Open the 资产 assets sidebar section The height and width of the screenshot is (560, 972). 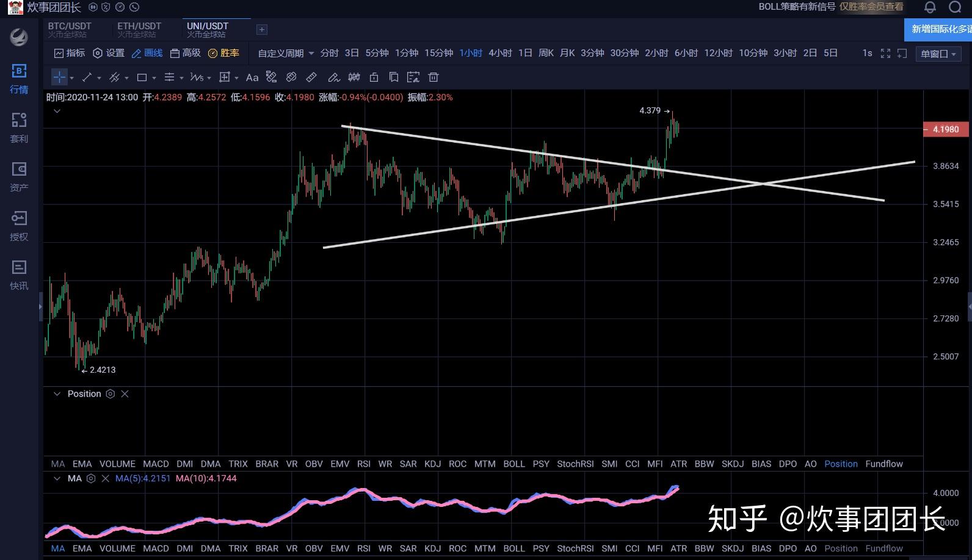[19, 177]
